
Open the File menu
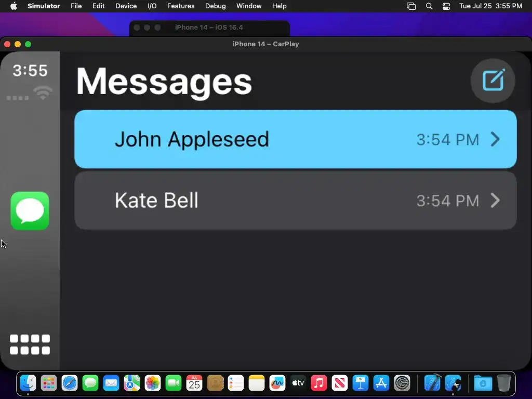76,6
